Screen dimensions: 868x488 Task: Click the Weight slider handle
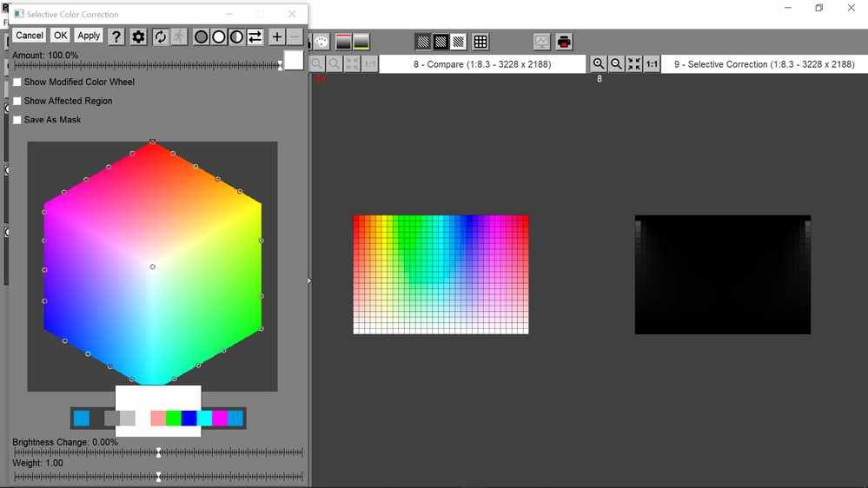pyautogui.click(x=158, y=476)
